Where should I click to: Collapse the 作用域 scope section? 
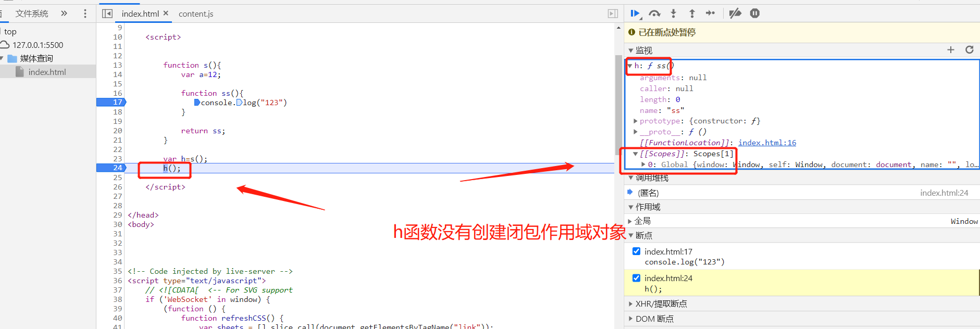click(x=631, y=207)
